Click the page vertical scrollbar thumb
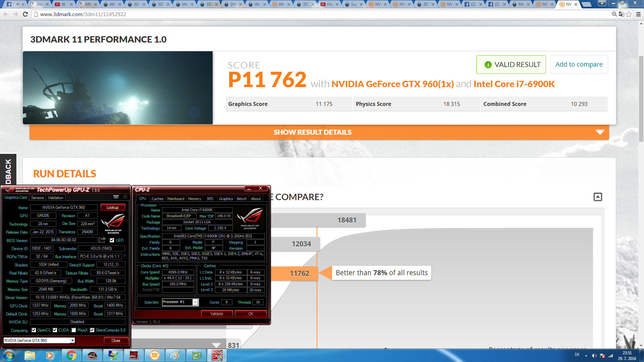Image resolution: width=644 pixels, height=362 pixels. [x=641, y=99]
